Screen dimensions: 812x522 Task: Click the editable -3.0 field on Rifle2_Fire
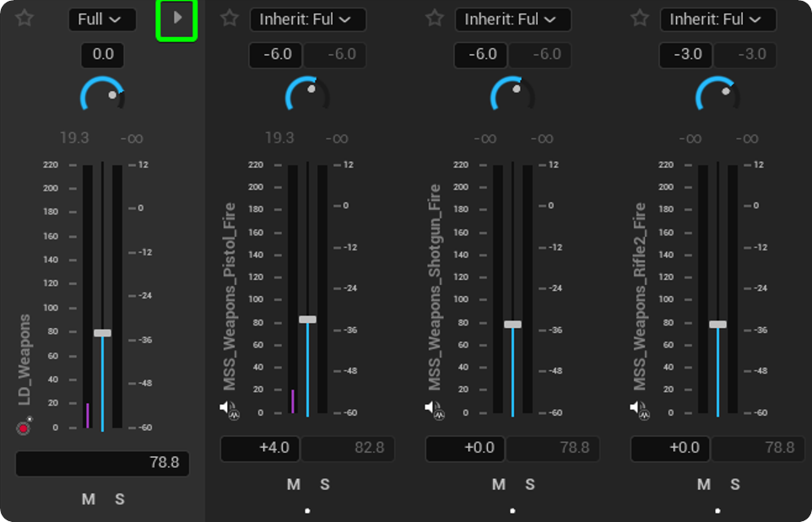(686, 55)
